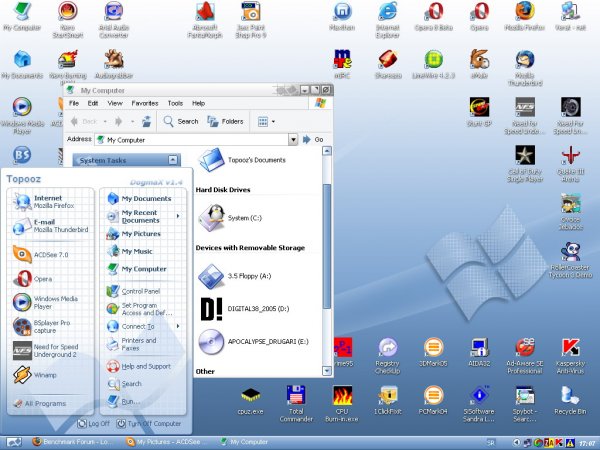600x450 pixels.
Task: Expand the Address bar dropdown arrow
Action: click(x=293, y=140)
